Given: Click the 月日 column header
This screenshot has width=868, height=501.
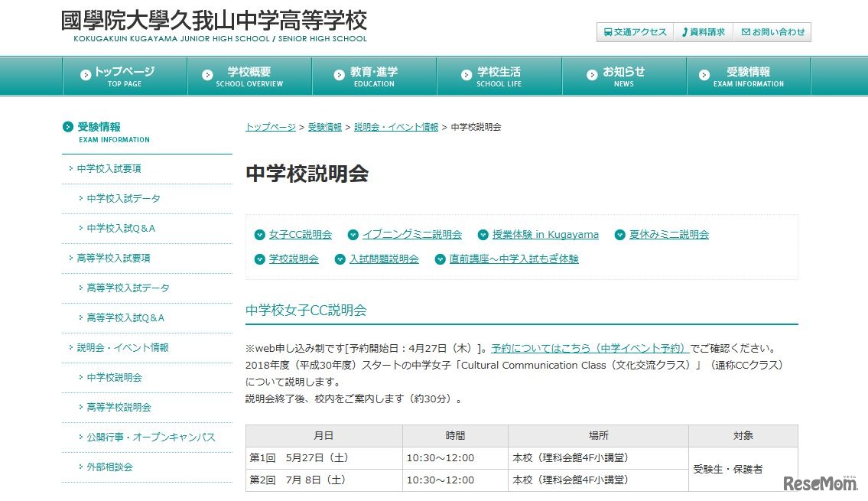Looking at the screenshot, I should (324, 436).
